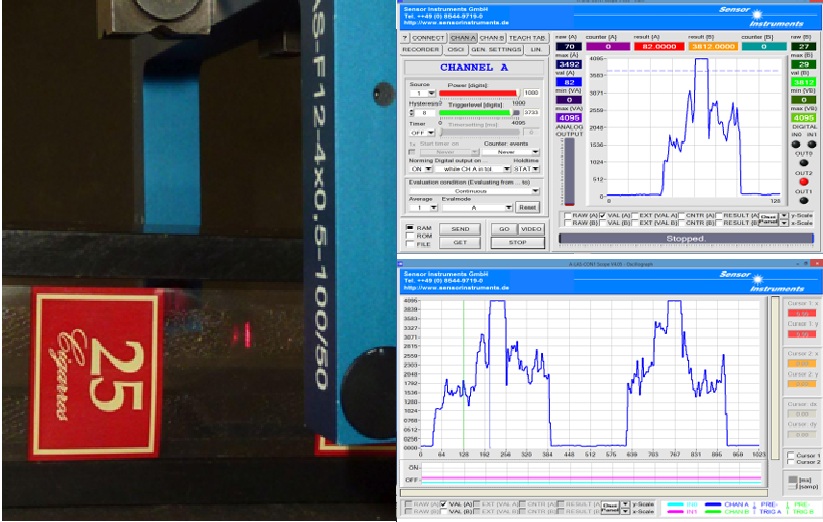Click the max (A) value 3492
This screenshot has width=823, height=522.
click(569, 65)
